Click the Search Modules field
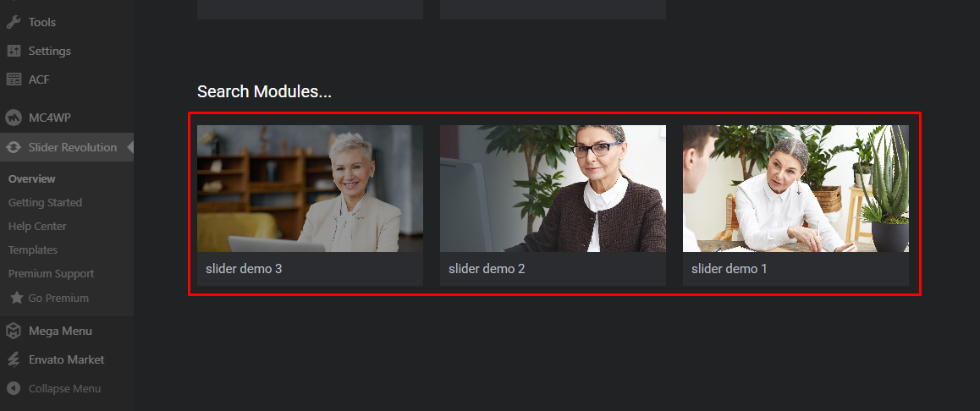980x411 pixels. click(264, 92)
